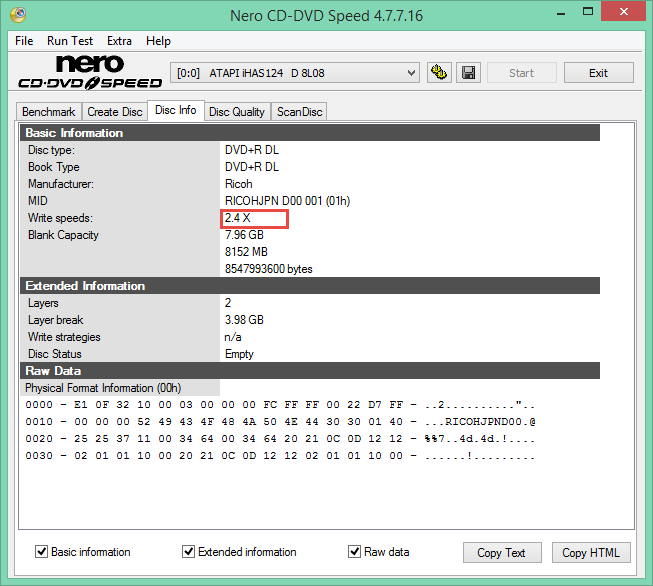653x586 pixels.
Task: Open the ATAPI iHAS124 drive dropdown
Action: click(294, 73)
